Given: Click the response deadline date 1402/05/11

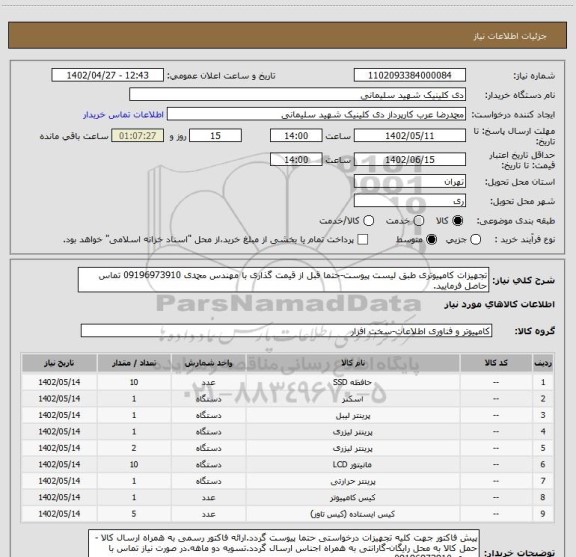Looking at the screenshot, I should 410,136.
